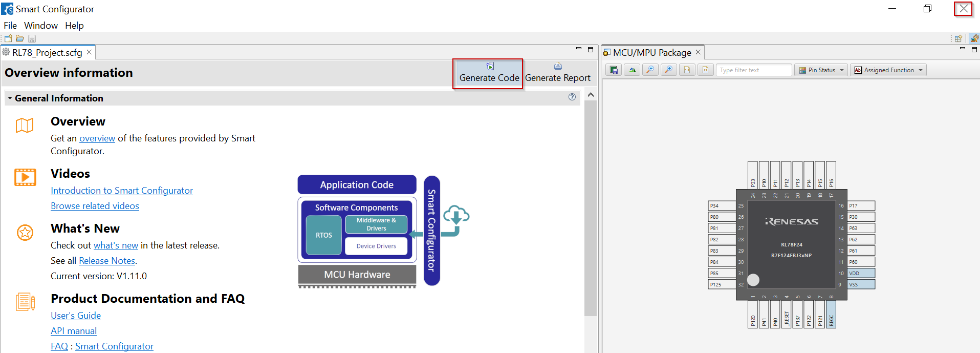Viewport: 980px width, 353px height.
Task: Fit package view to width
Action: click(706, 70)
